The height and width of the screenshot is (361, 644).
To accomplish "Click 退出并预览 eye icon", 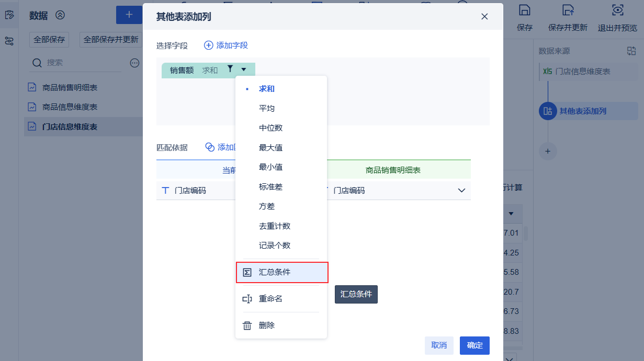I will 617,10.
